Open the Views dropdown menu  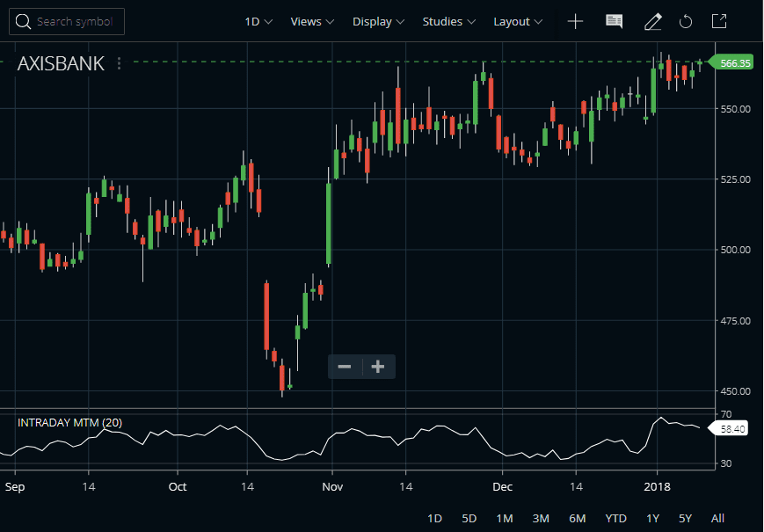coord(312,21)
